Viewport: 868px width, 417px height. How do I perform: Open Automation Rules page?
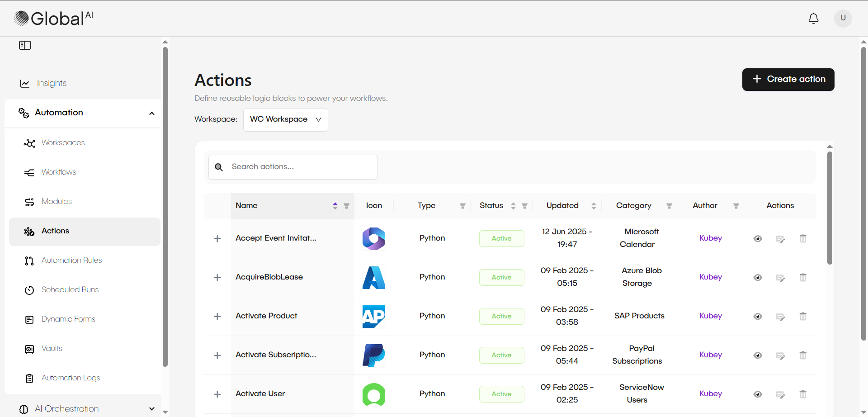pos(71,260)
